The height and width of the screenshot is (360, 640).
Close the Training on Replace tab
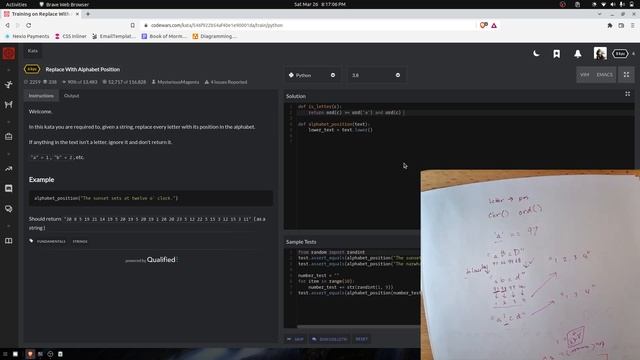77,14
